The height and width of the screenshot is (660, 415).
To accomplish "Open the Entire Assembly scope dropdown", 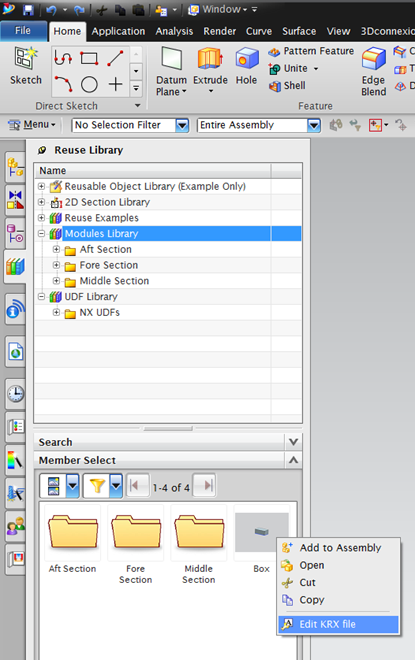I will [x=314, y=125].
